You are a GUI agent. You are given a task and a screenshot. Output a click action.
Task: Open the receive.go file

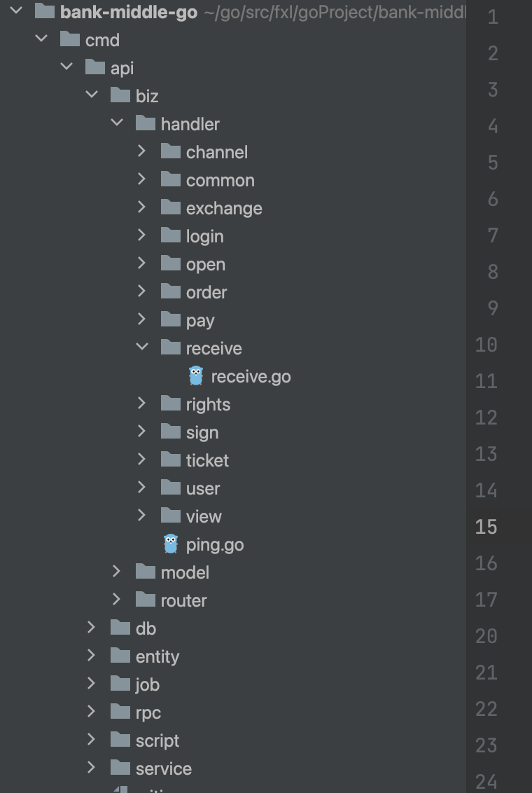click(251, 376)
